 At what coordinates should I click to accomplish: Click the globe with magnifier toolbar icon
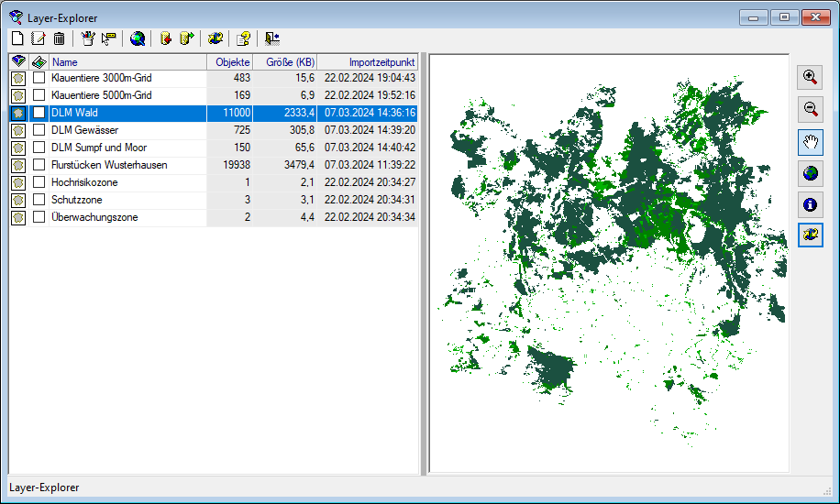[138, 38]
